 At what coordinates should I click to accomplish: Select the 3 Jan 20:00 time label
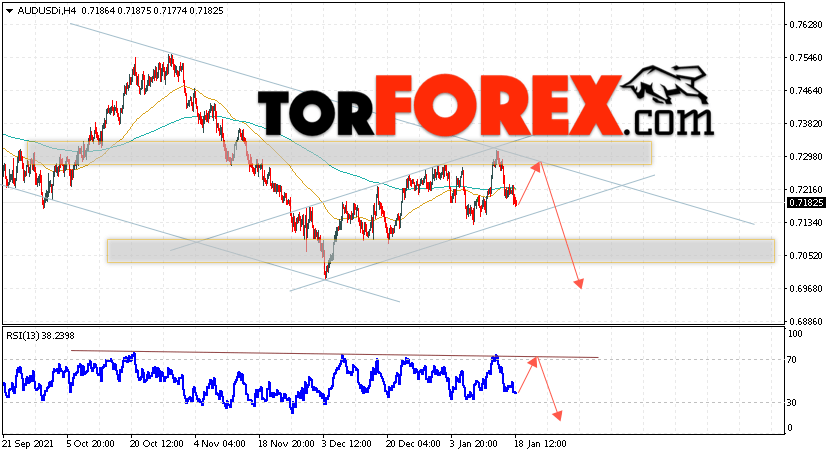(474, 443)
